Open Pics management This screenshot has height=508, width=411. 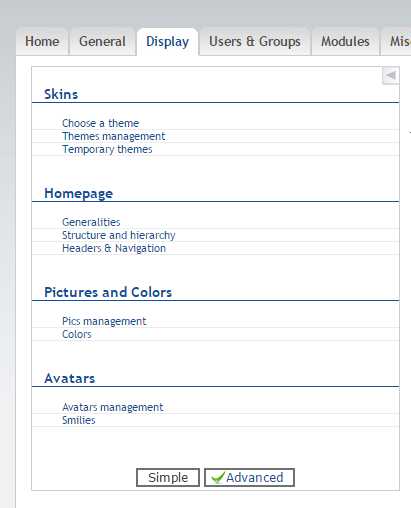[x=104, y=321]
